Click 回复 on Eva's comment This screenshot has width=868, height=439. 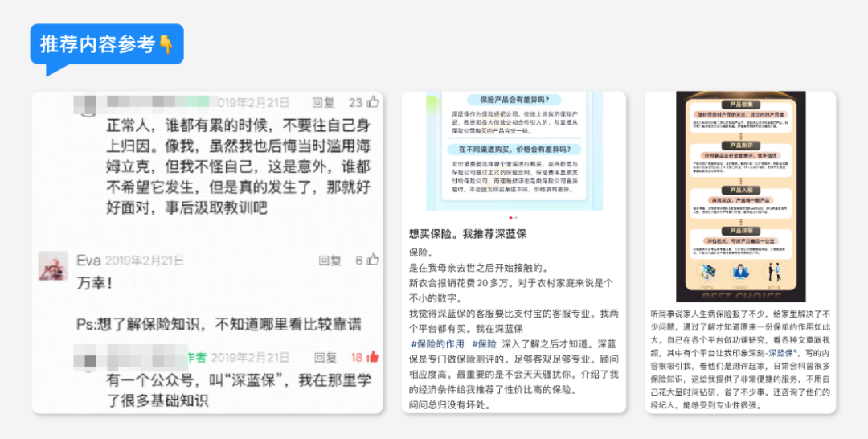[330, 261]
